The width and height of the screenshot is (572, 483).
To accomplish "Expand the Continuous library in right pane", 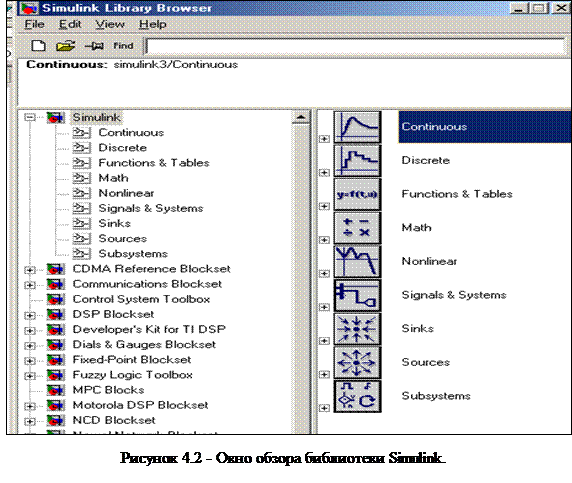I will tap(324, 139).
